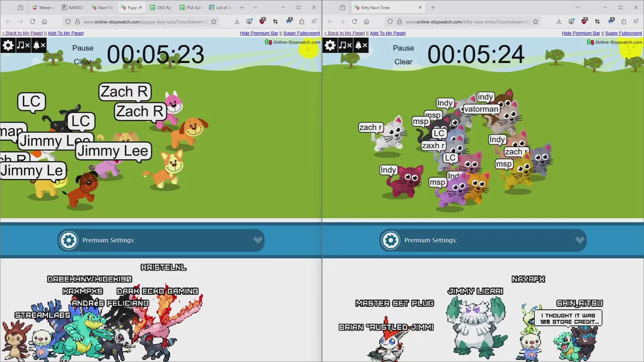The image size is (644, 362).
Task: Click crop screenshot tool in Kitty browser toolbar
Action: coord(597,22)
